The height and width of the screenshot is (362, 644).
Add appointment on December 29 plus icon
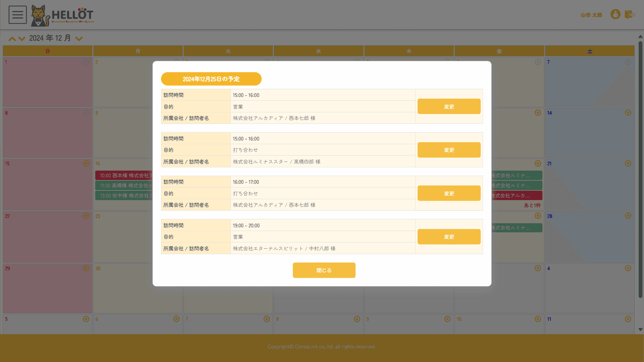(x=86, y=268)
